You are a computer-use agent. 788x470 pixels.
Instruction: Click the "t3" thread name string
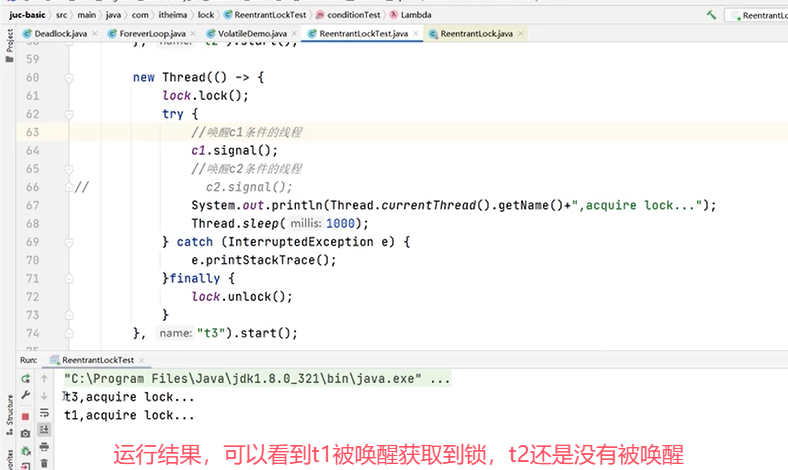click(211, 333)
